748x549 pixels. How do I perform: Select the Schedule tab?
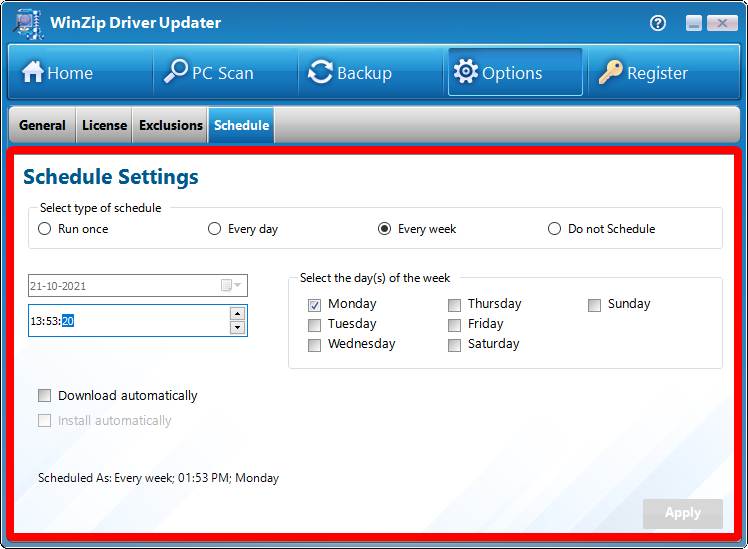click(x=241, y=125)
